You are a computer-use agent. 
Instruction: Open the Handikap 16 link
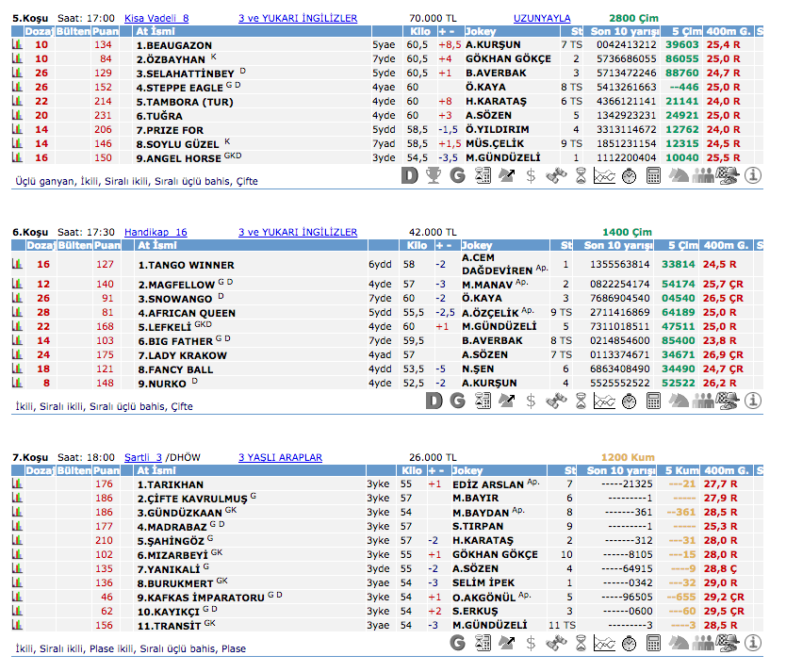[156, 232]
